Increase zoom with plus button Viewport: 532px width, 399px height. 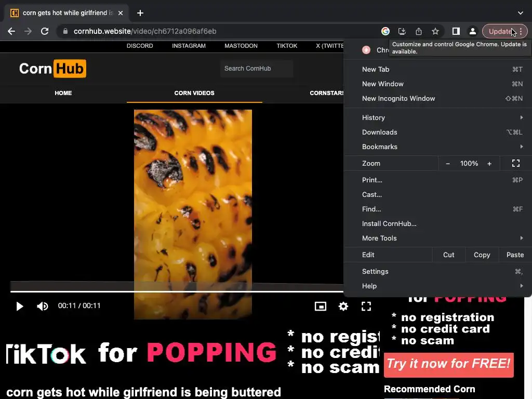point(489,164)
